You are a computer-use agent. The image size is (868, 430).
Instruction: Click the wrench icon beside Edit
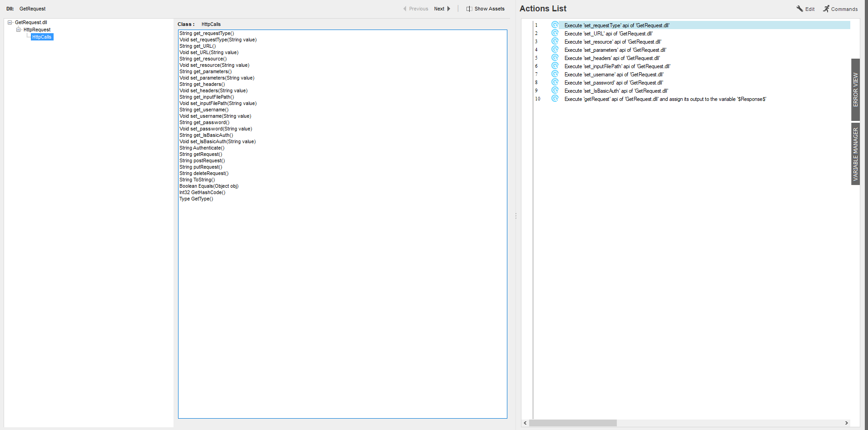(800, 9)
